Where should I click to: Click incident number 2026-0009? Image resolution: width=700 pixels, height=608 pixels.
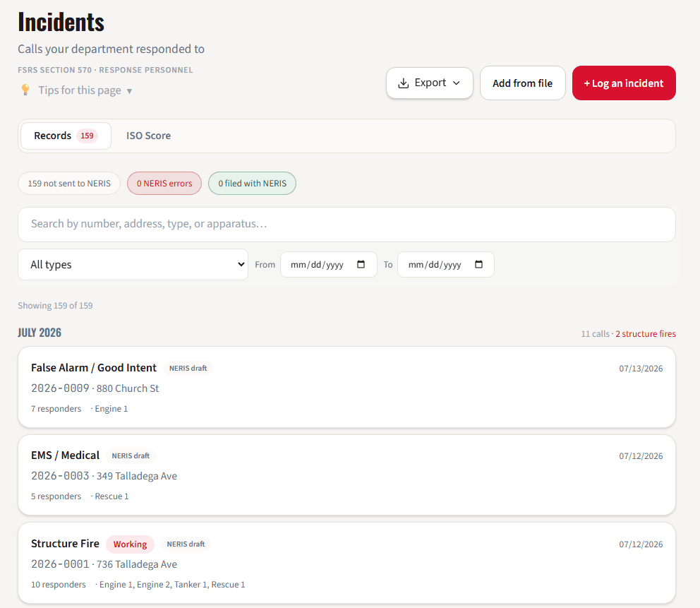60,388
